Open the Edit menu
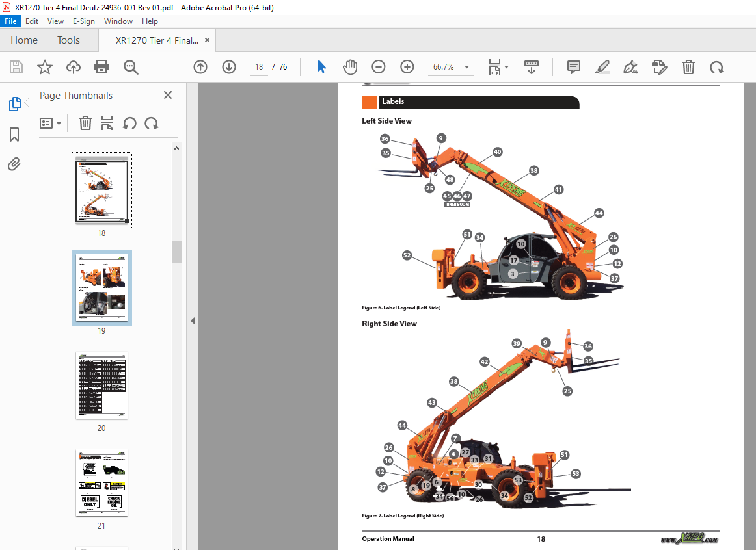 click(32, 21)
